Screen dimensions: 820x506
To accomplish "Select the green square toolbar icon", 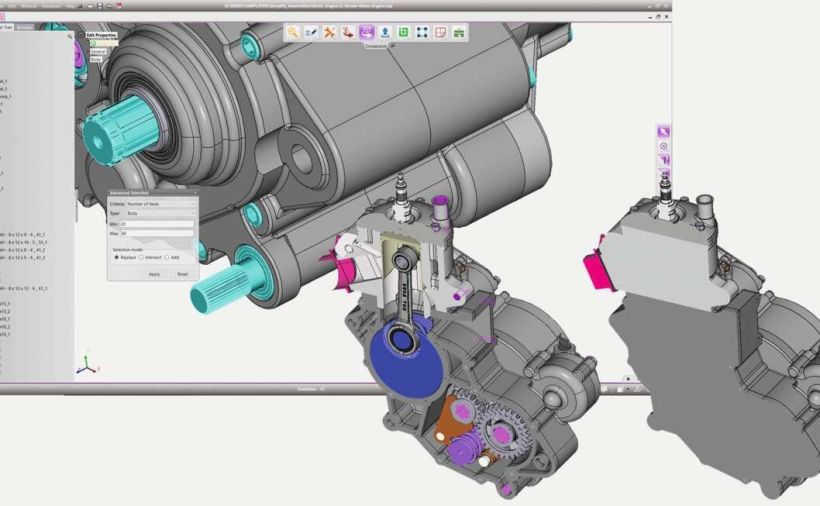I will click(403, 32).
